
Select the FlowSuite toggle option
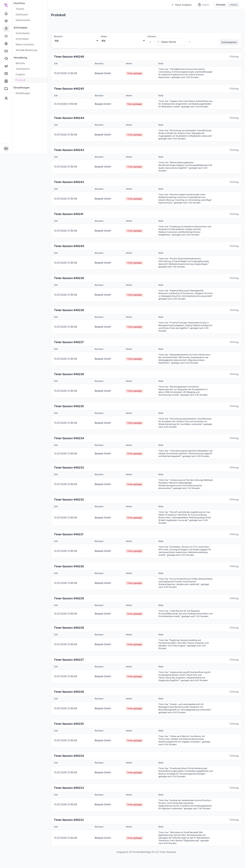(221, 5)
